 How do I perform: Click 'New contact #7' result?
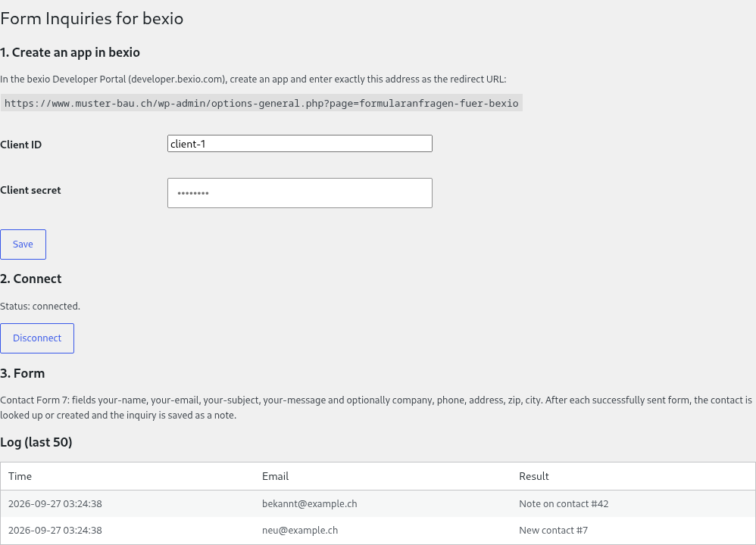tap(554, 530)
